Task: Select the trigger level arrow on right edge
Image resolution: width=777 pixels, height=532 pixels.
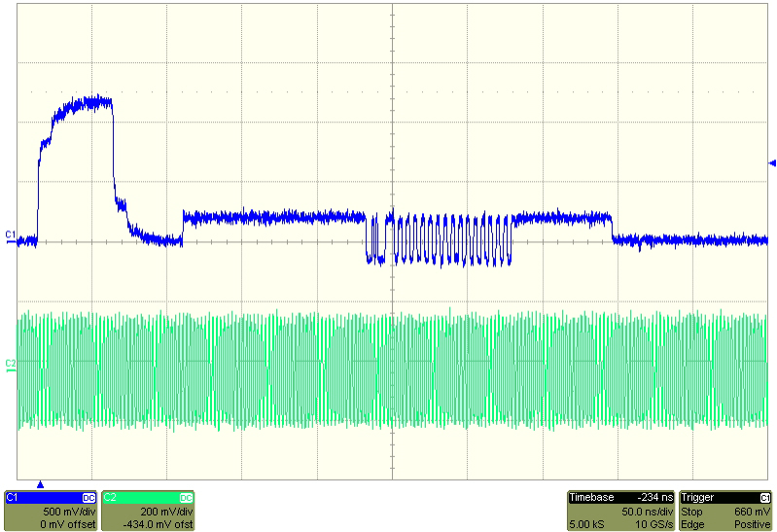Action: pyautogui.click(x=772, y=162)
